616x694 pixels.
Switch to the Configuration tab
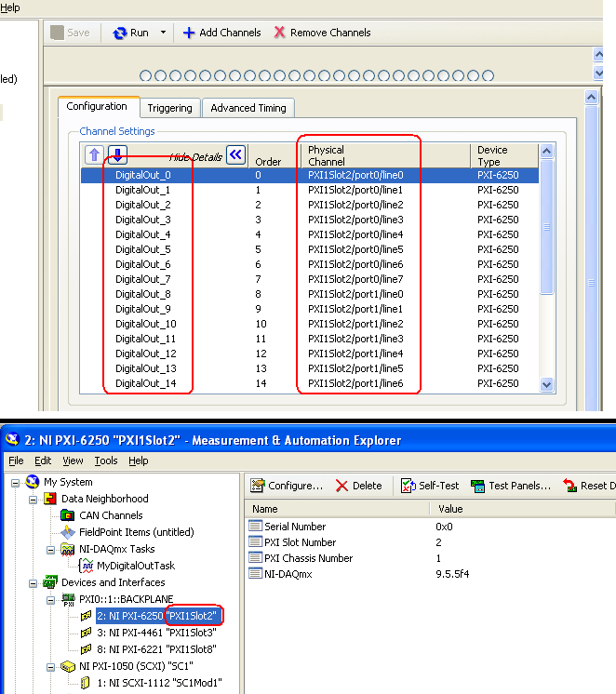(97, 107)
